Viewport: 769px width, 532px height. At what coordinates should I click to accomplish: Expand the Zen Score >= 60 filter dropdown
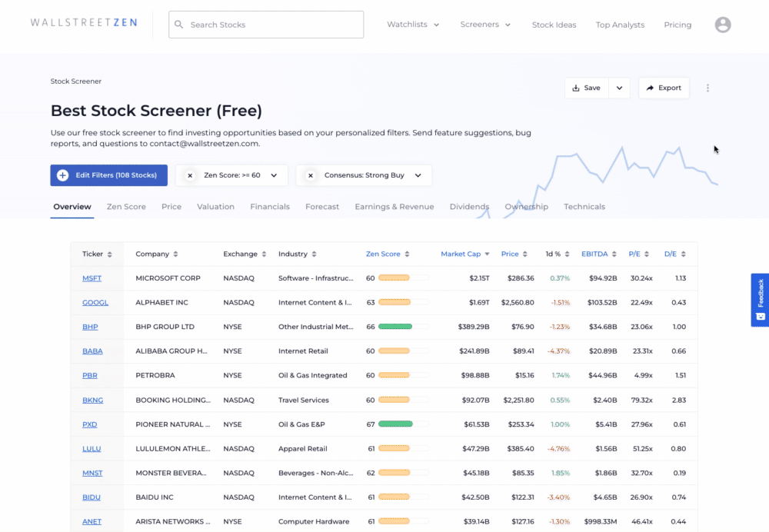275,175
